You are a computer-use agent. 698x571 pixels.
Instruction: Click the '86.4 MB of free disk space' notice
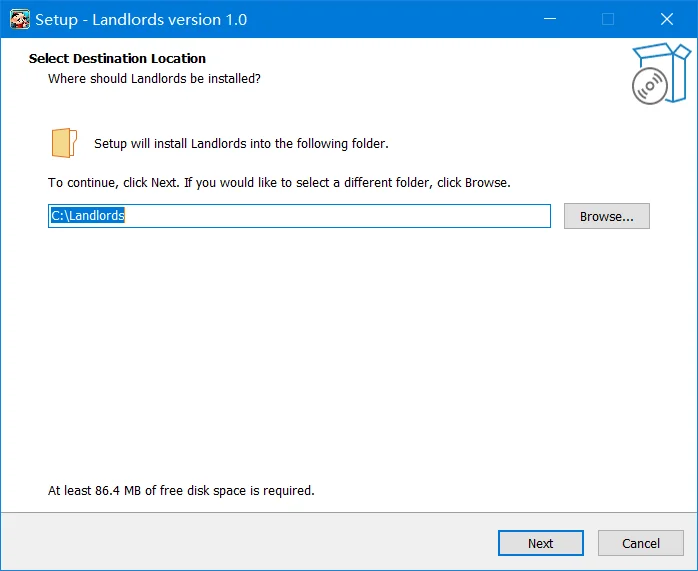pos(181,490)
